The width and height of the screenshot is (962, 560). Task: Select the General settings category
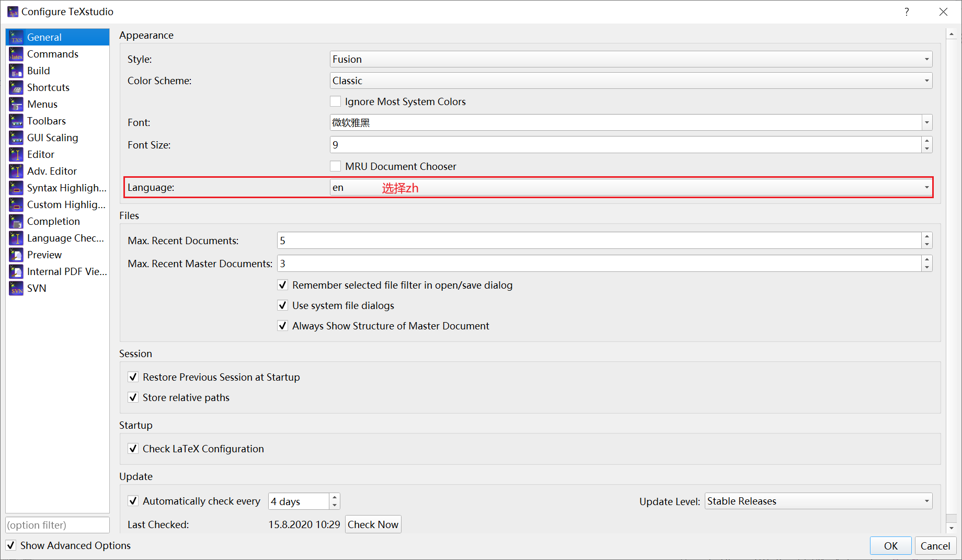(58, 37)
